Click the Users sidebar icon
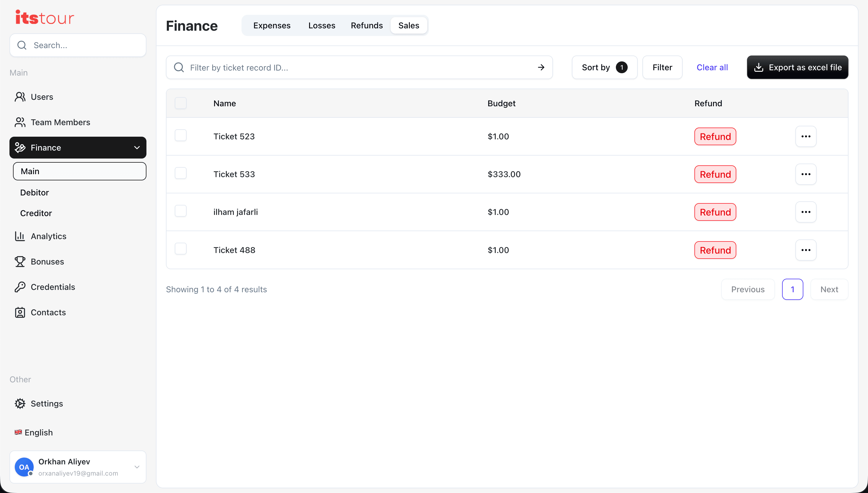This screenshot has height=493, width=868. [20, 97]
